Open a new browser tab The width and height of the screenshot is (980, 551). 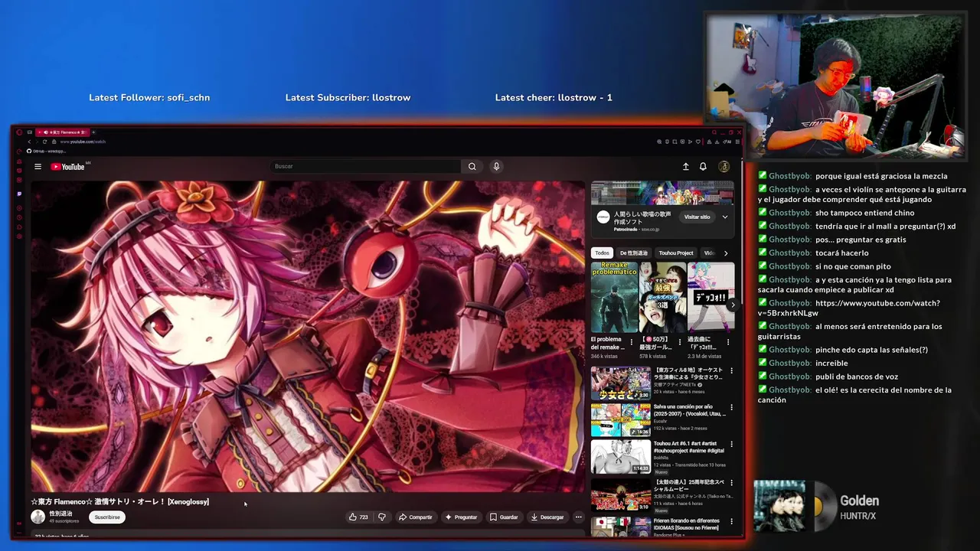[x=95, y=132]
